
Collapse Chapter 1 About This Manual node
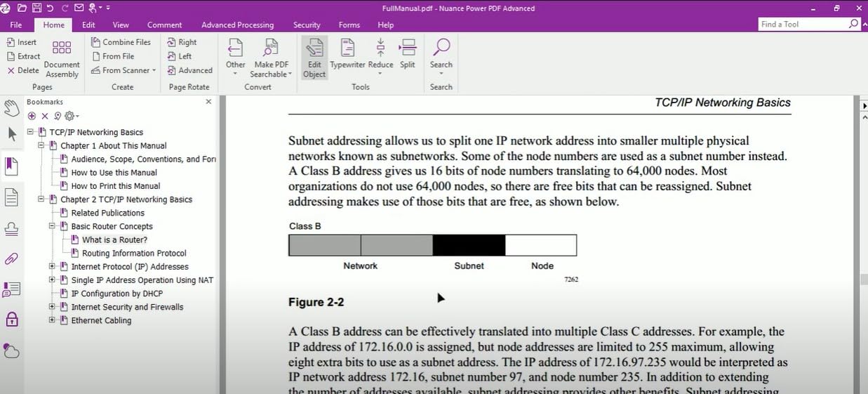pyautogui.click(x=41, y=145)
